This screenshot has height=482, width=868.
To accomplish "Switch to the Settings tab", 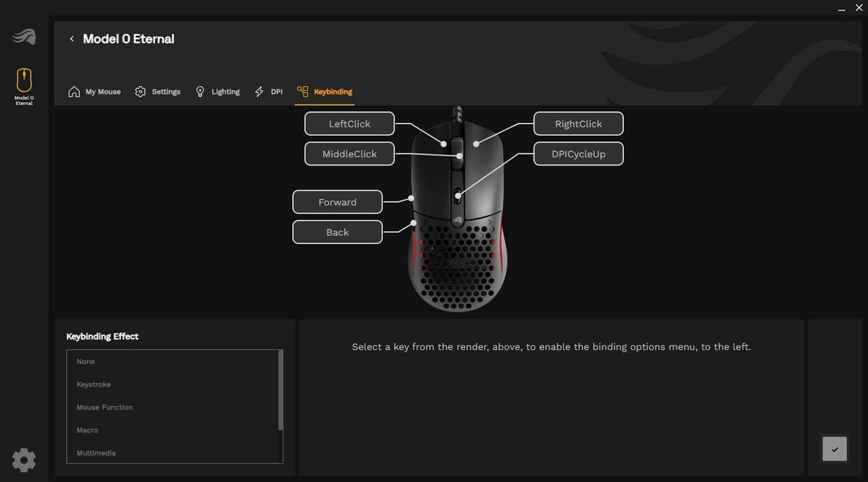I will pyautogui.click(x=158, y=92).
